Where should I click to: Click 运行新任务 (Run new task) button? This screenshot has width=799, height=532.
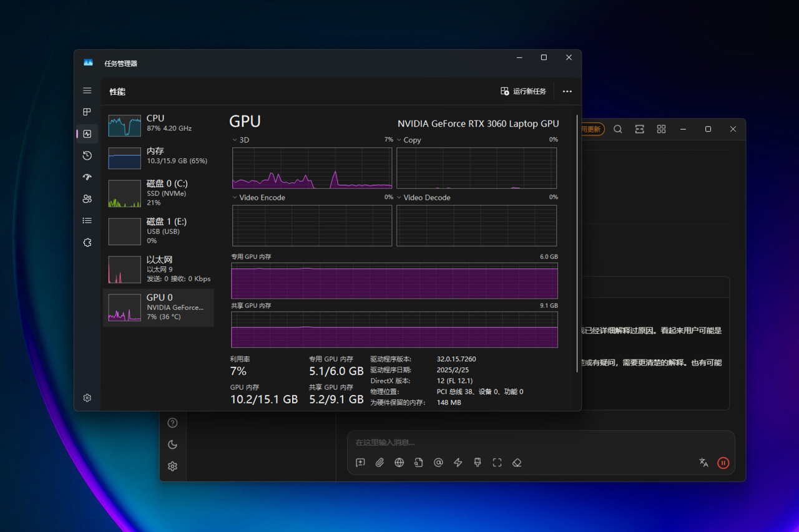[523, 91]
